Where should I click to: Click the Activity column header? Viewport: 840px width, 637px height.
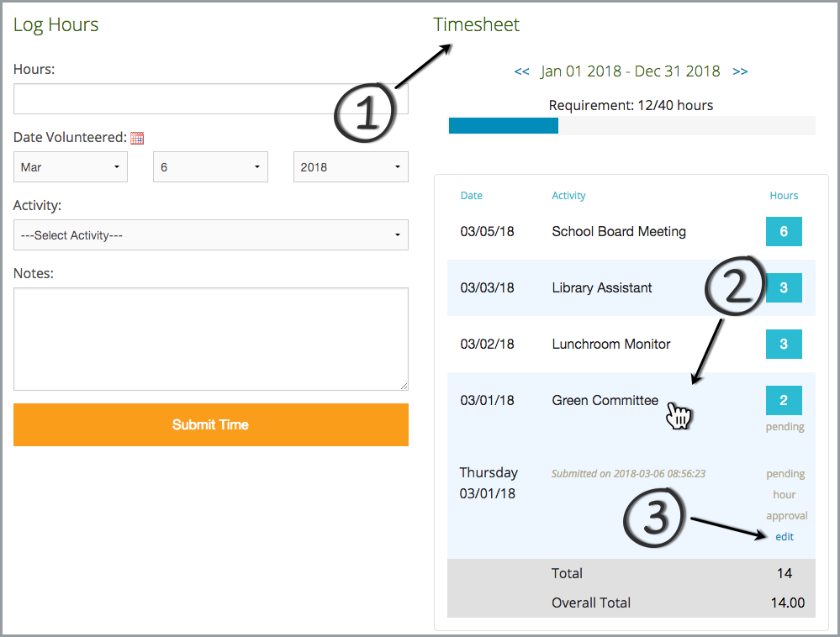(x=568, y=195)
